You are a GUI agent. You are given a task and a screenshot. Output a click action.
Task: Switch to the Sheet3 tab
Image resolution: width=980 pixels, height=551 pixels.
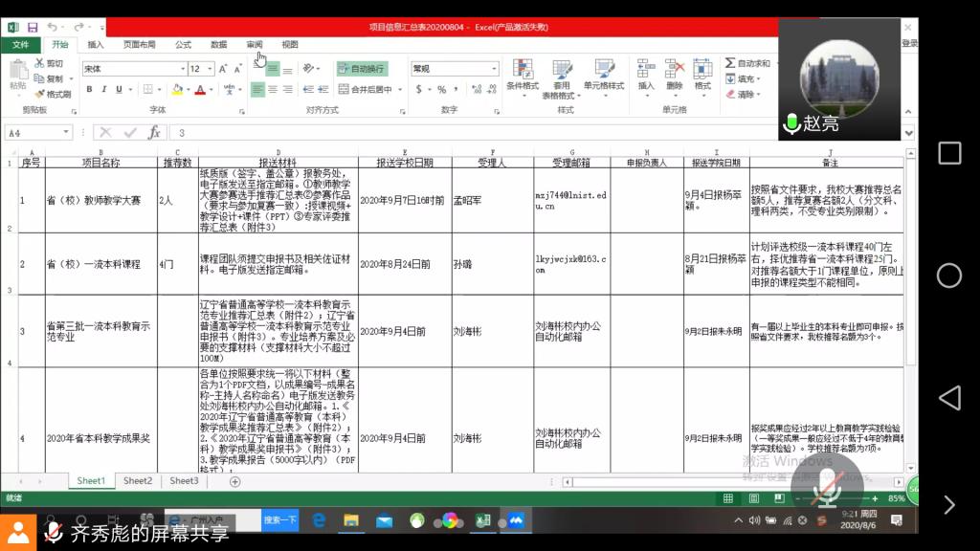(184, 480)
